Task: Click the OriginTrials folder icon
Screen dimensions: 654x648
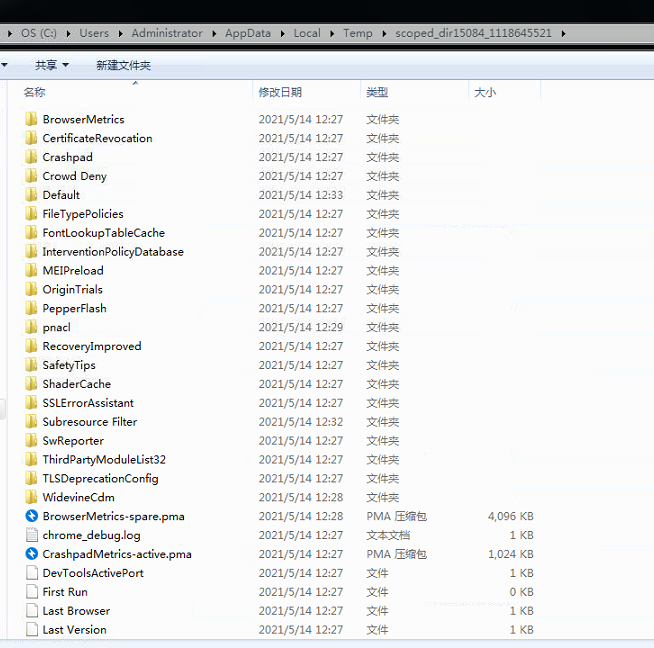Action: [31, 289]
